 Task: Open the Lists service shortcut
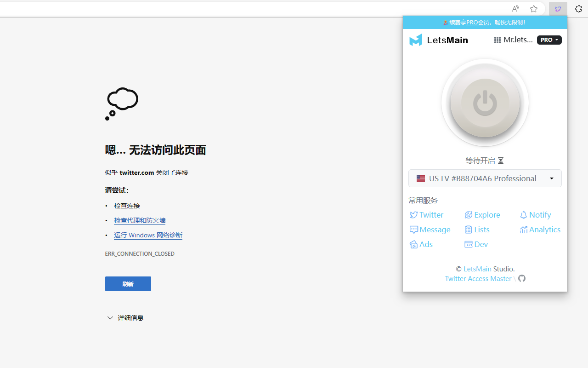click(477, 230)
